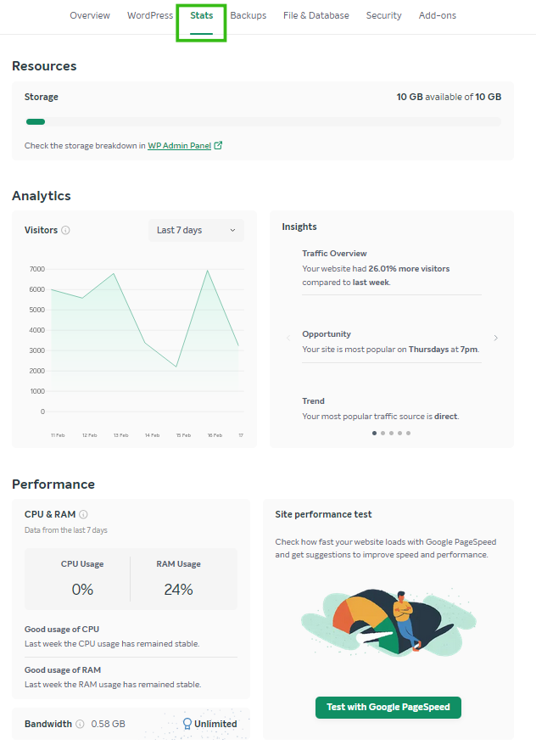Switch to the Security tab
Screen dimensions: 536x756
(x=384, y=15)
